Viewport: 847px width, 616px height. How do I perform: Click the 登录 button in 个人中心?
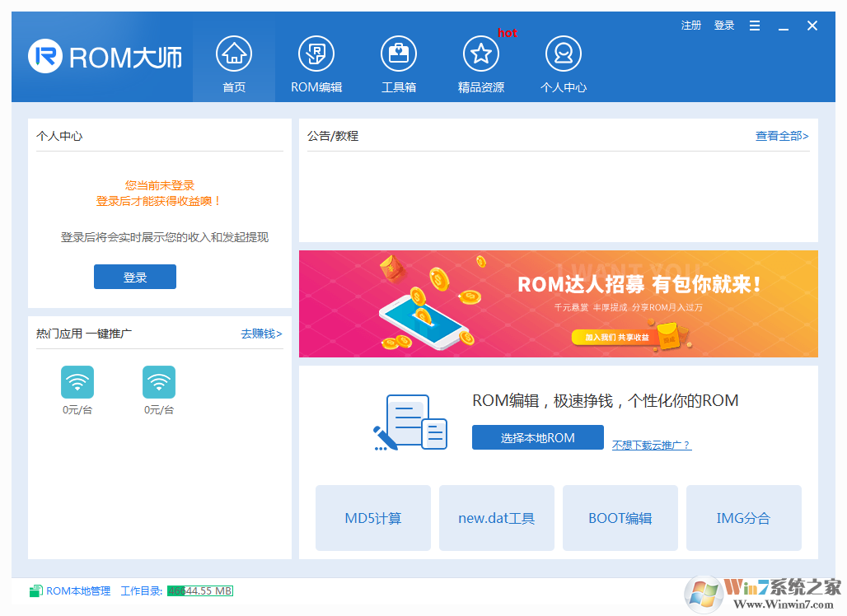click(134, 277)
